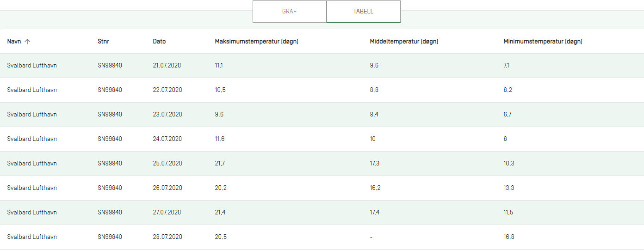Viewport: 644px width, 250px height.
Task: Click the mean temperature value 16,2
Action: tap(375, 188)
